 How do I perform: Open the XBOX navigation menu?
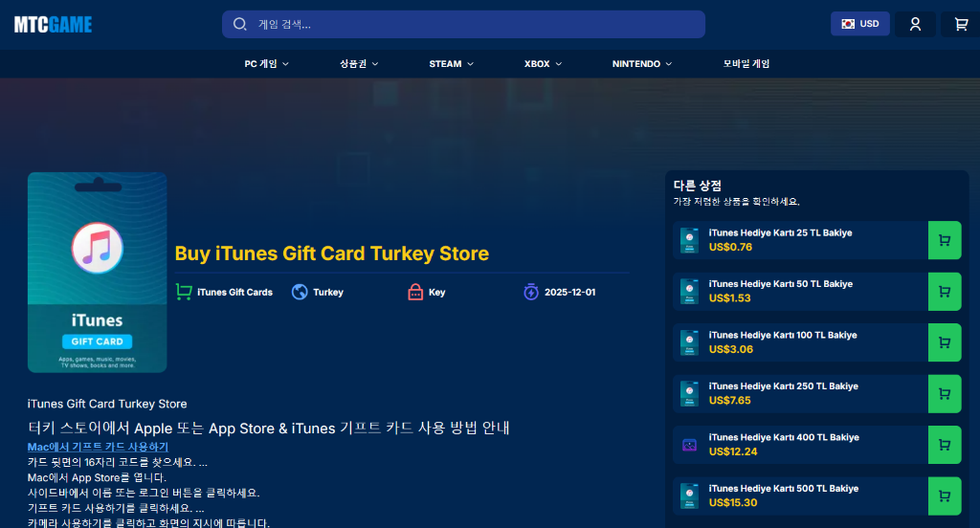[543, 64]
